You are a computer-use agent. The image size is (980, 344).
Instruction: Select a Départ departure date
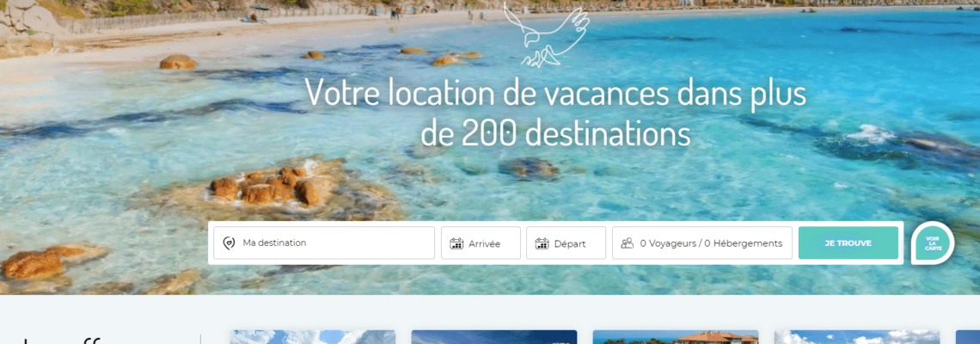point(567,243)
